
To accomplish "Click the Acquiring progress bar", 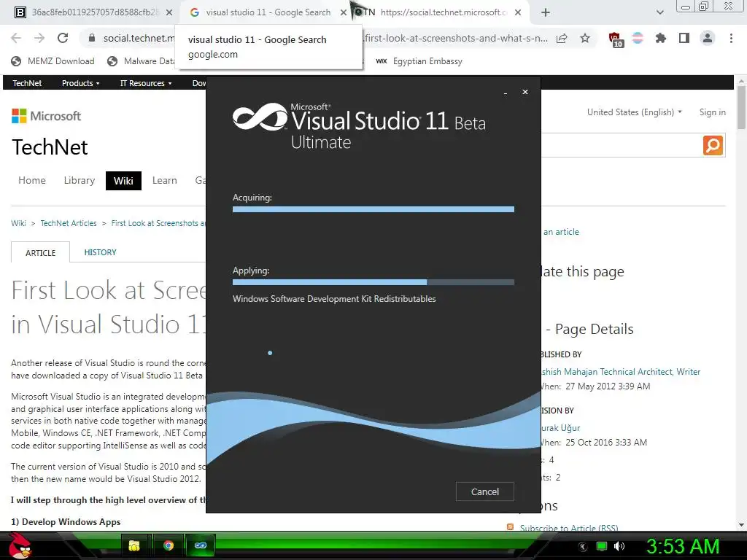I will coord(373,209).
